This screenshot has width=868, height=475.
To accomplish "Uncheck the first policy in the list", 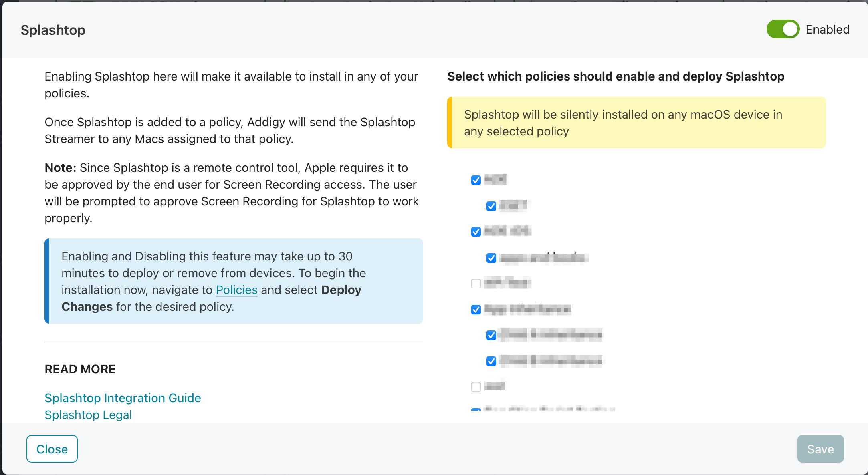I will click(476, 180).
